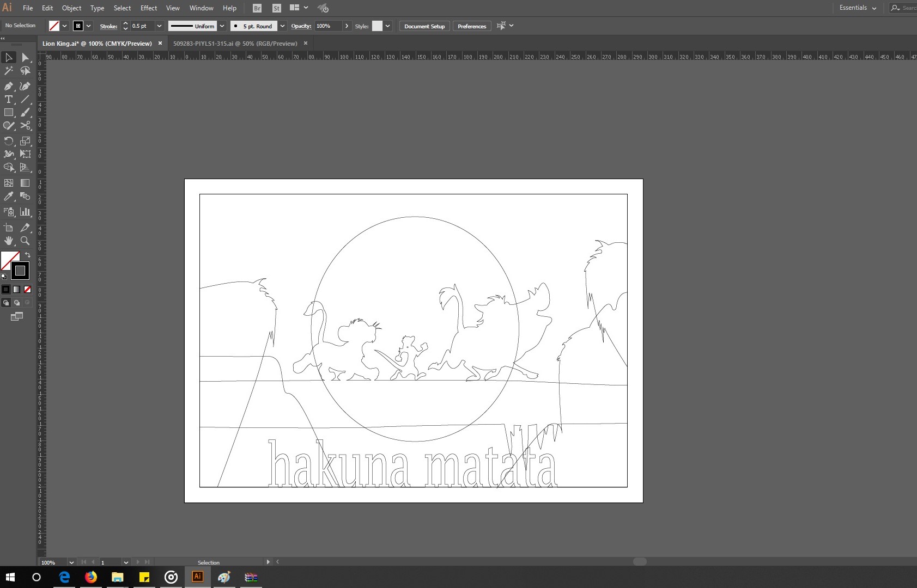Swap fill and stroke colors

pos(28,255)
